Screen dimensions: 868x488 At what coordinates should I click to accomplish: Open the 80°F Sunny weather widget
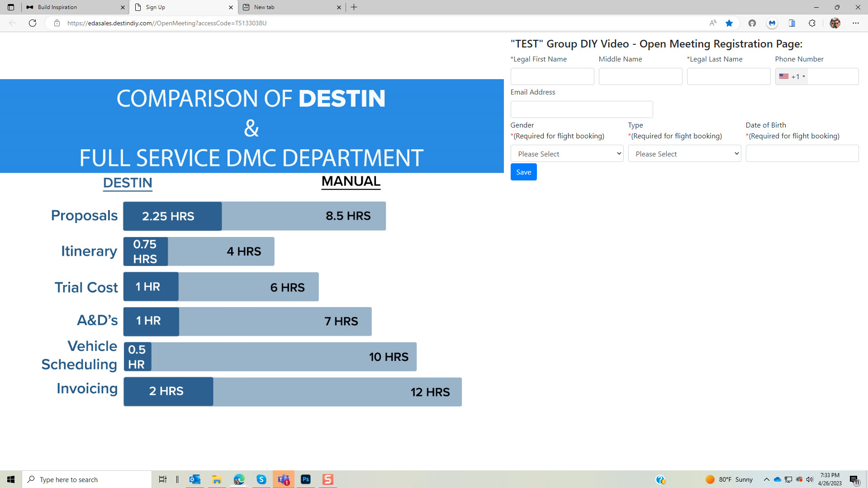[x=729, y=479]
